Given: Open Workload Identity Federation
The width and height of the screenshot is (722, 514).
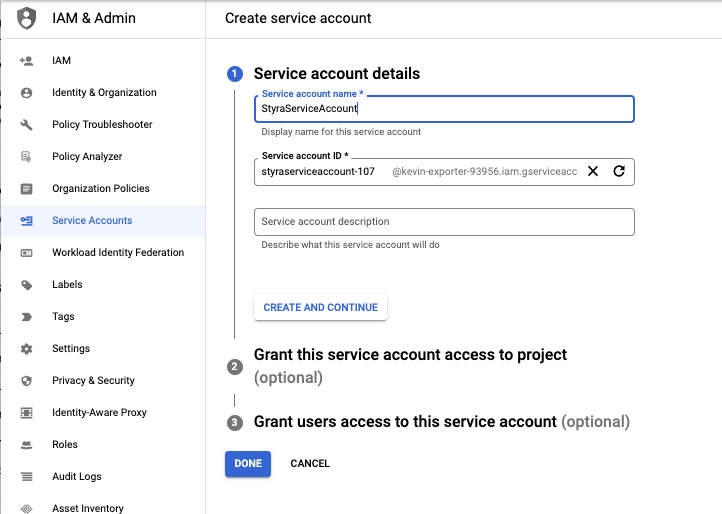Looking at the screenshot, I should (x=103, y=252).
